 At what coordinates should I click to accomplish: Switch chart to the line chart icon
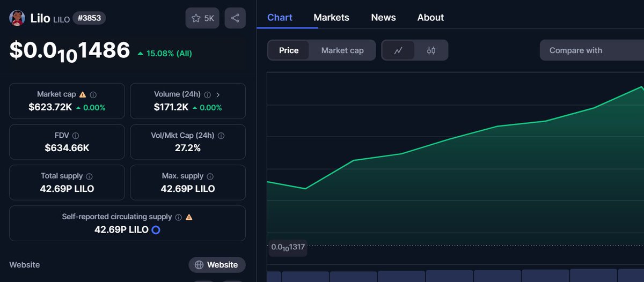(398, 50)
